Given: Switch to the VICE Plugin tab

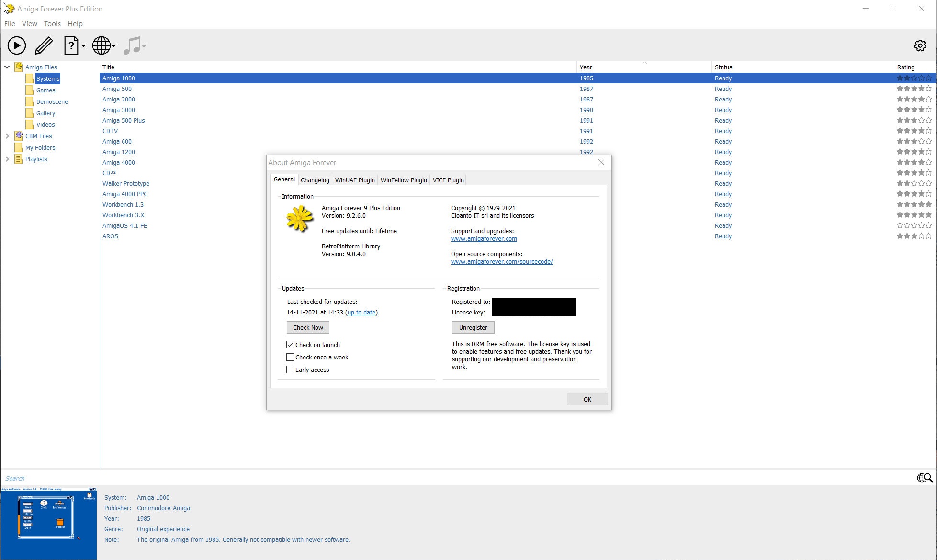Looking at the screenshot, I should coord(448,180).
